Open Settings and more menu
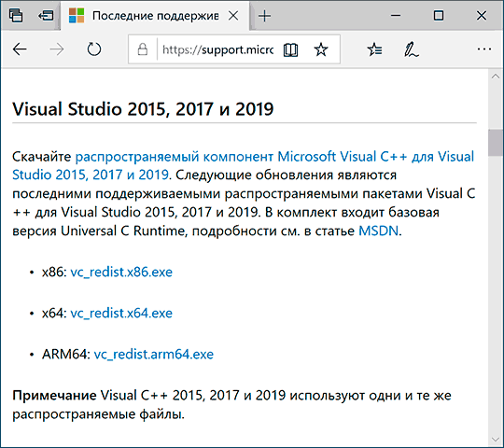Screen dimensions: 504x448 coord(484,49)
